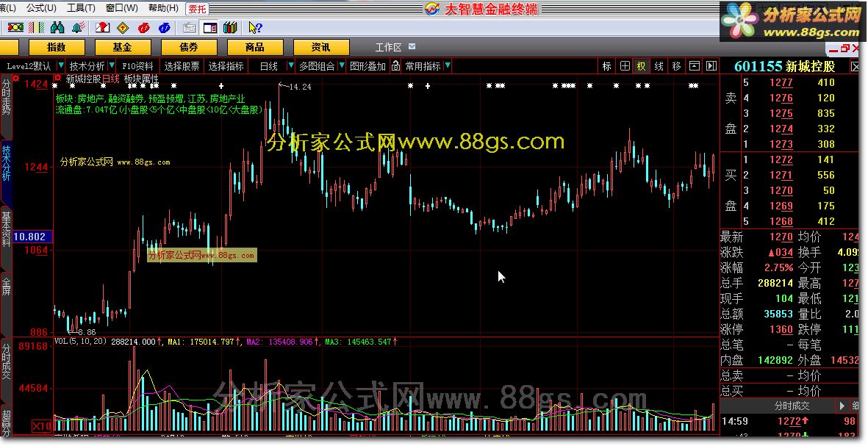Select the 移 move chart tool
Viewport: 868px width, 446px height.
coord(676,66)
